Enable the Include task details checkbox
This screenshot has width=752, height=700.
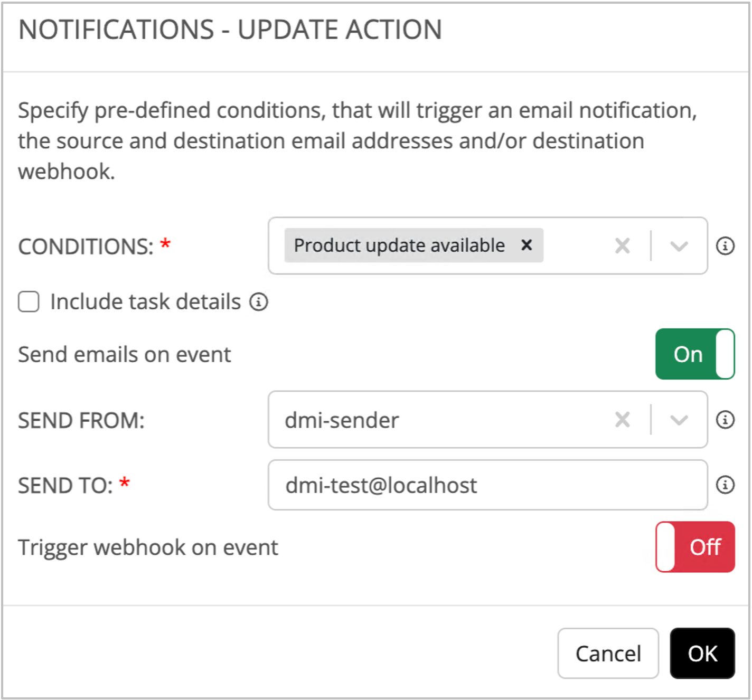tap(29, 302)
